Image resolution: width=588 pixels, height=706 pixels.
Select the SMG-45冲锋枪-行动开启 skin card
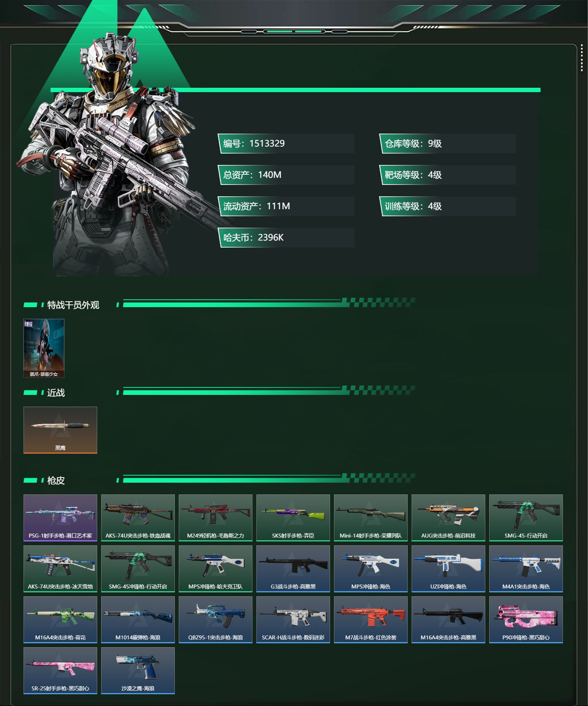[138, 569]
